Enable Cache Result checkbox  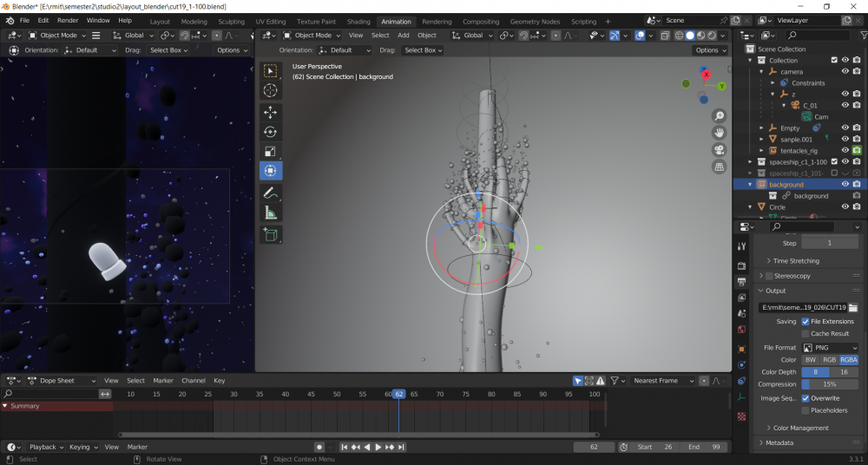[806, 333]
